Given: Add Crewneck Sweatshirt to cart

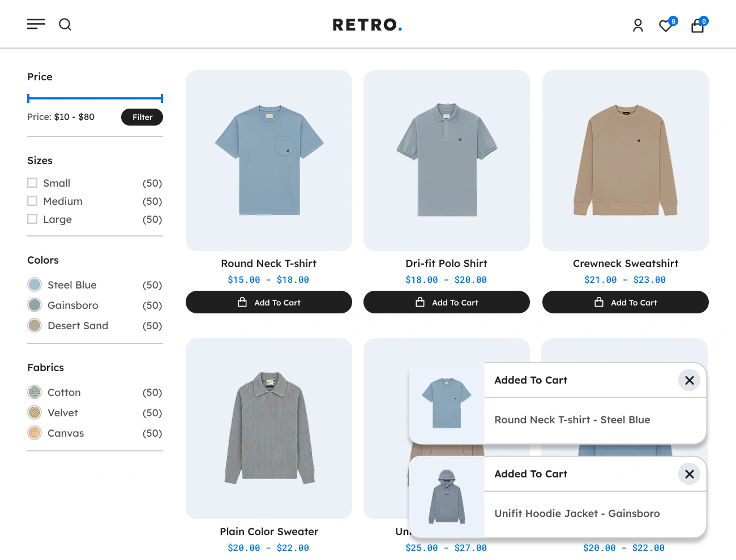Looking at the screenshot, I should coord(626,302).
